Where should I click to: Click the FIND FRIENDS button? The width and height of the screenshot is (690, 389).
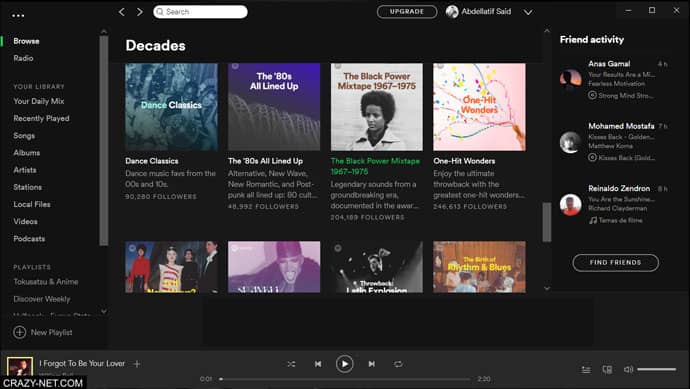pos(616,263)
